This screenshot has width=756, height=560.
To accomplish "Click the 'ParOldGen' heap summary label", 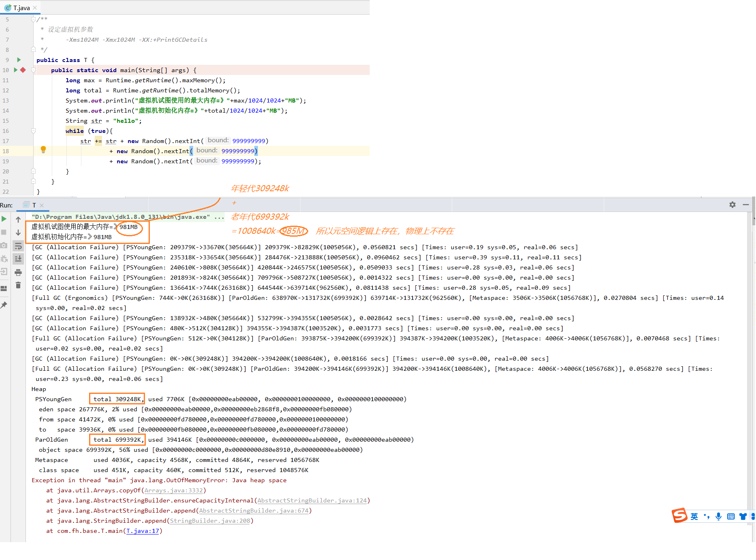I will (x=51, y=440).
